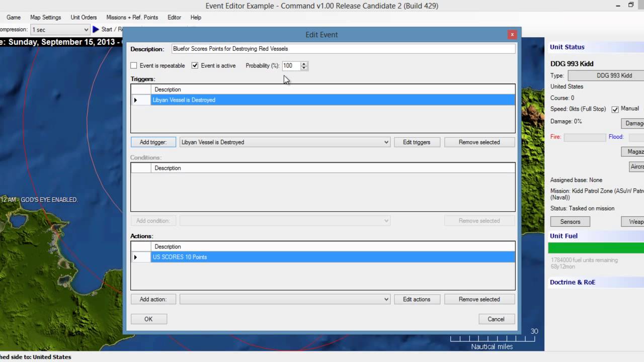Open the Missions + Ref. Points menu
The height and width of the screenshot is (362, 644).
pos(132,17)
